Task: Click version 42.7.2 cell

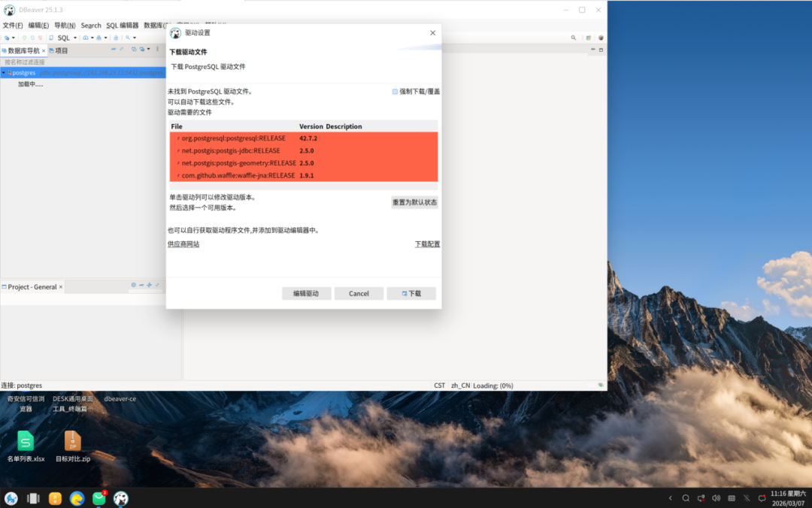Action: tap(308, 138)
